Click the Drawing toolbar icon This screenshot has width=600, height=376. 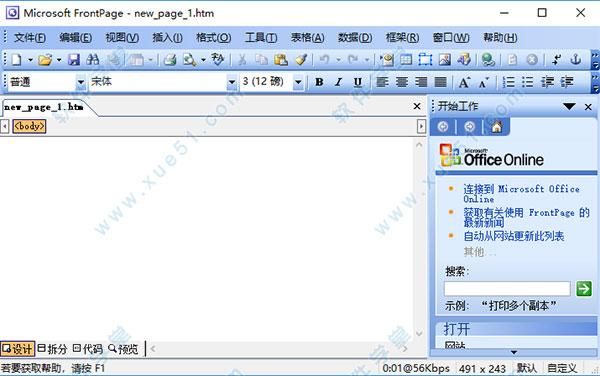[464, 60]
